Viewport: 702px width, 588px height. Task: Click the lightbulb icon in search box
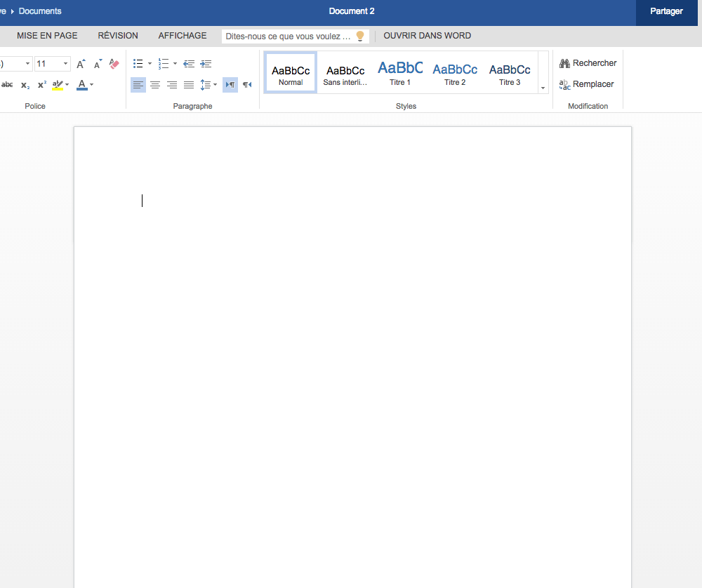coord(360,36)
